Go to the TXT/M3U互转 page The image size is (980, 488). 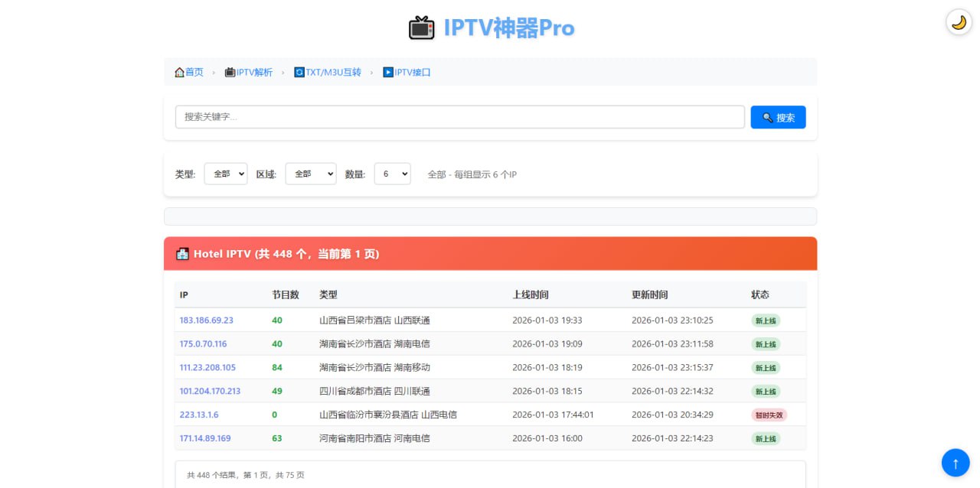(x=333, y=73)
